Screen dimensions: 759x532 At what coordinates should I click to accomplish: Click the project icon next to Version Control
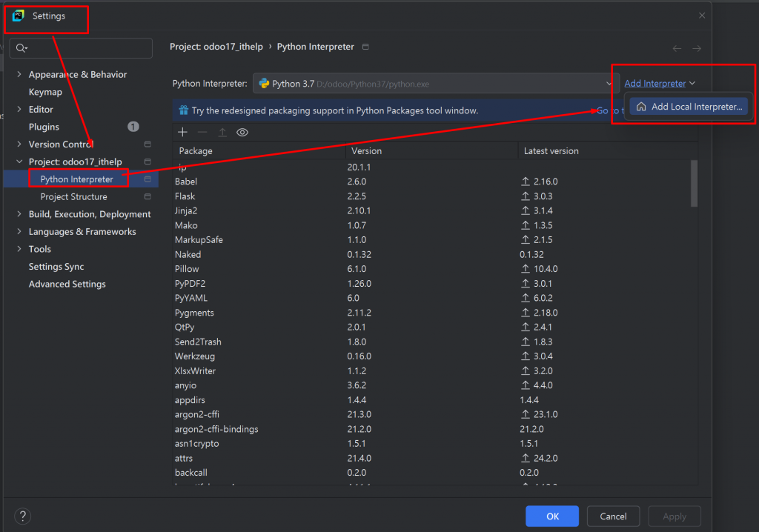[148, 144]
